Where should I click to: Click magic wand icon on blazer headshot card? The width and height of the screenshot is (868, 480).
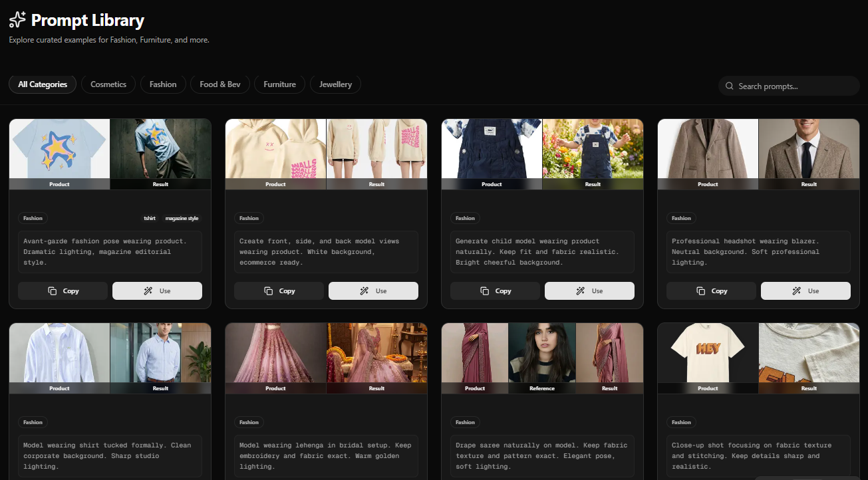[796, 291]
